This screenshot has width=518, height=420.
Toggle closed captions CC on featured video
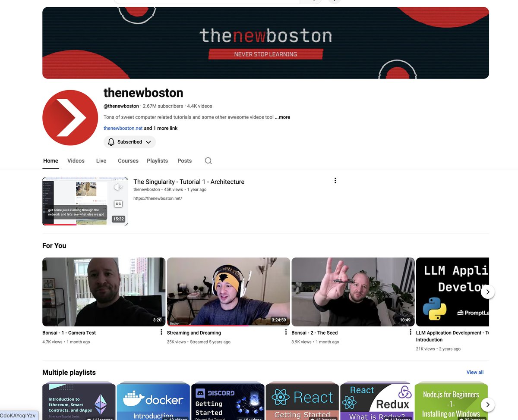coord(118,204)
